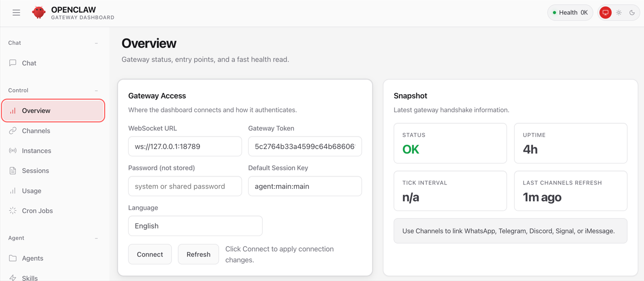Select the system theme monitor icon
Screen dimensions: 644x281
(605, 13)
